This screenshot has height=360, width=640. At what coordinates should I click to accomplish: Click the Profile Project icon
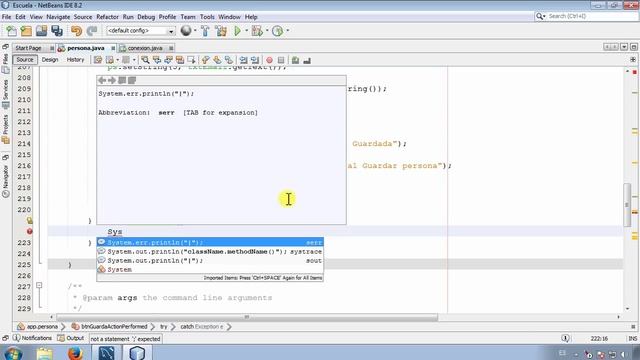pyautogui.click(x=278, y=31)
